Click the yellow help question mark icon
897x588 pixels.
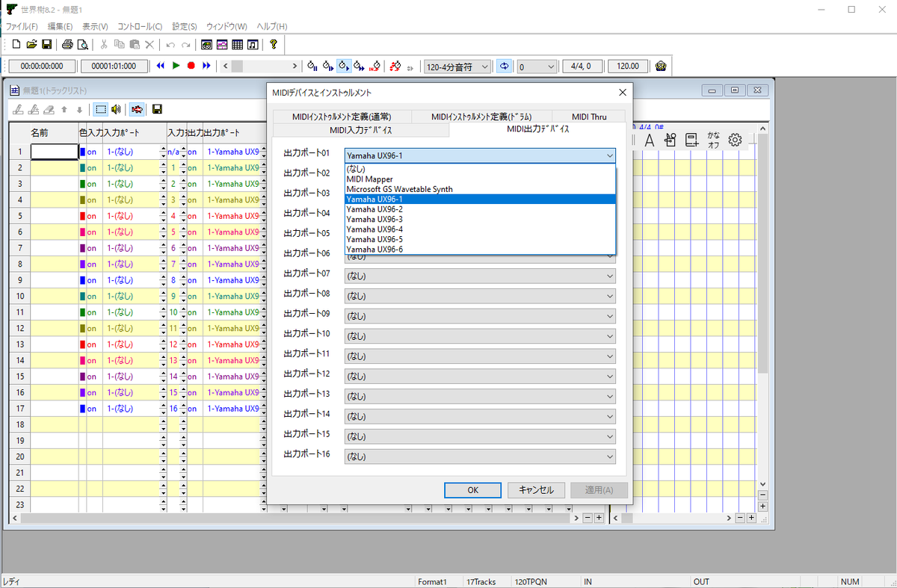pos(274,45)
